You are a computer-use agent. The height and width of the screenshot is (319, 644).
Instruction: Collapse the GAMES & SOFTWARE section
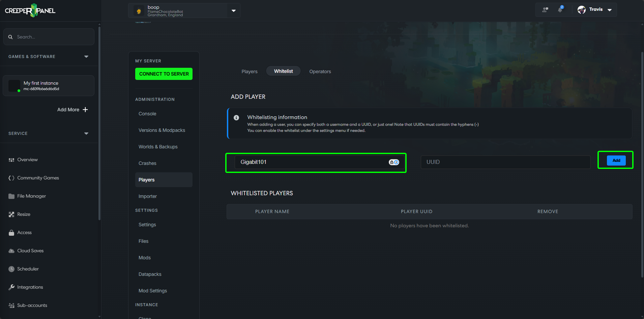coord(86,57)
